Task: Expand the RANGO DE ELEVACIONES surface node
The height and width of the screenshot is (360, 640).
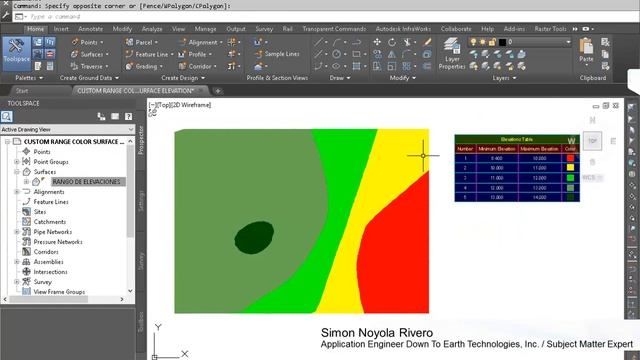Action: click(x=26, y=182)
